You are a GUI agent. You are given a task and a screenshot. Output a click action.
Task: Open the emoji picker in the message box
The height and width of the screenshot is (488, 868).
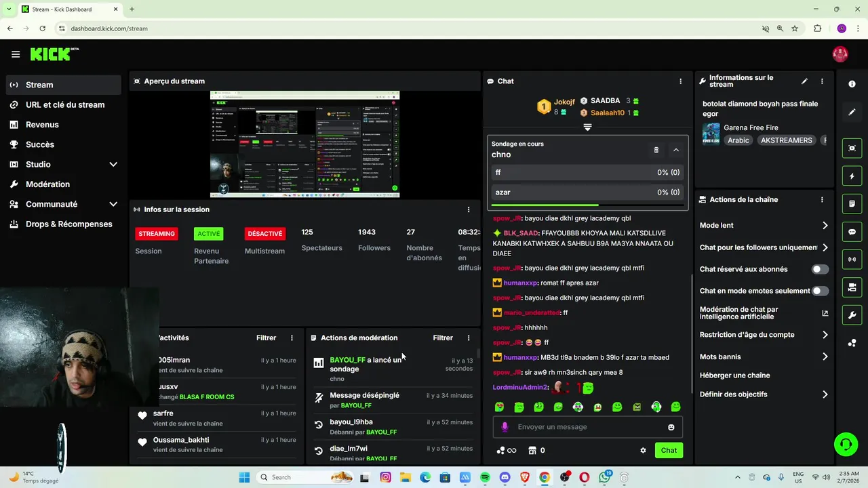tap(671, 427)
